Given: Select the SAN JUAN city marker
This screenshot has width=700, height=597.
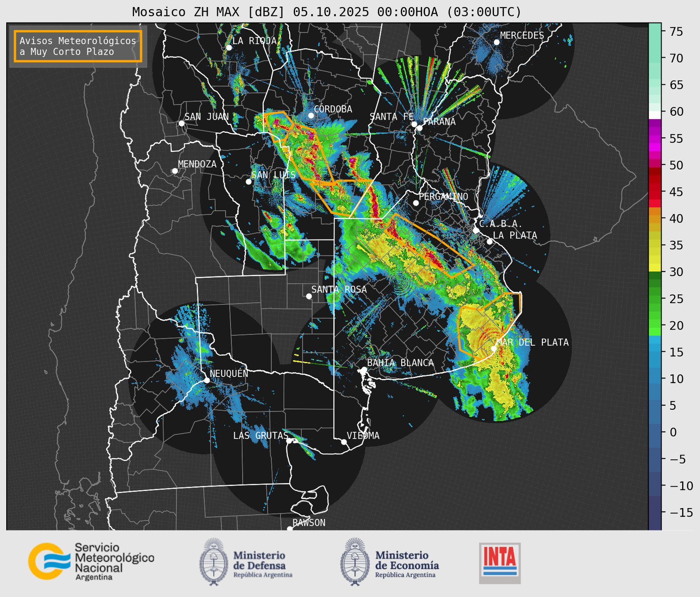Looking at the screenshot, I should tap(181, 123).
